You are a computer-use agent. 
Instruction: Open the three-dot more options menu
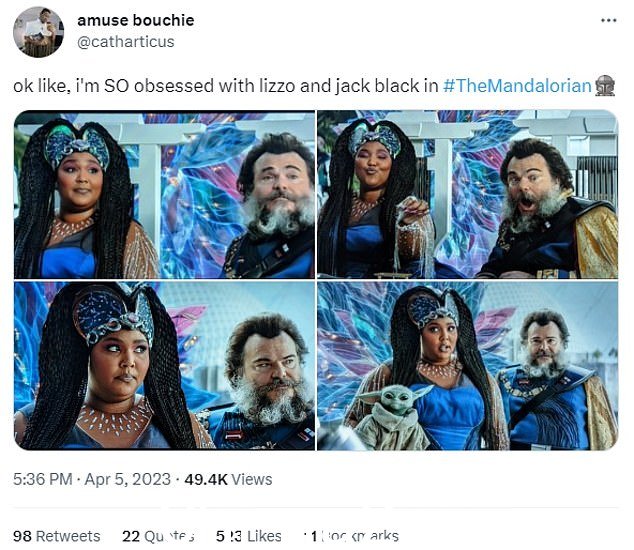click(609, 20)
